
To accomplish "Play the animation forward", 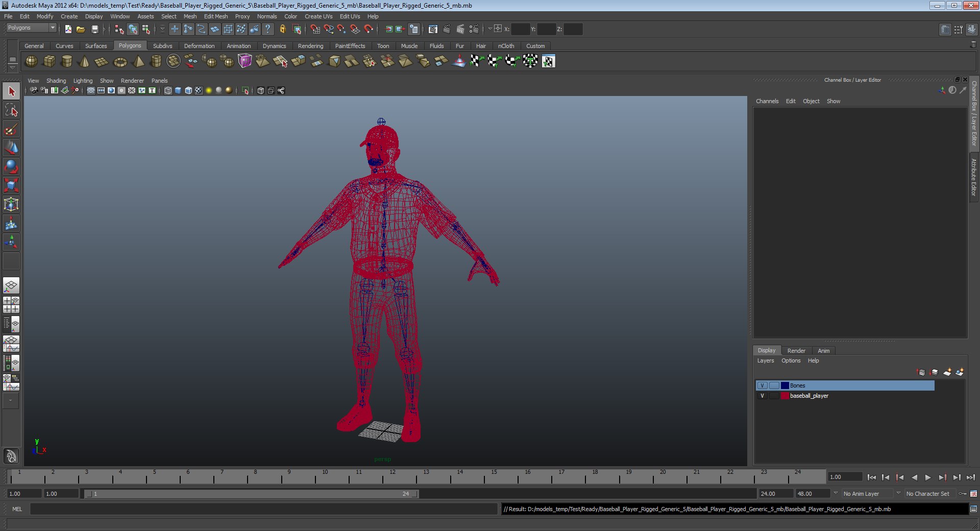I will (928, 477).
